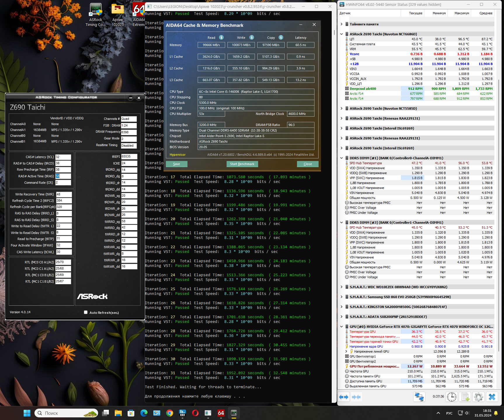Start sensor logging with the sheet-plus icon

coord(465,397)
